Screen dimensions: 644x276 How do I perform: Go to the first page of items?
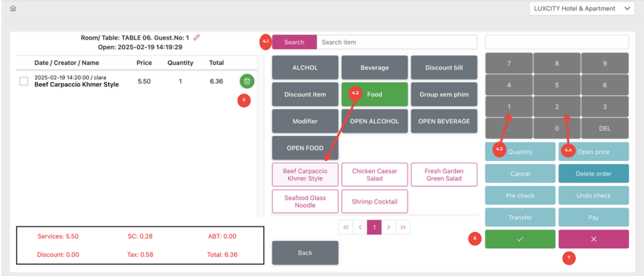coord(345,227)
